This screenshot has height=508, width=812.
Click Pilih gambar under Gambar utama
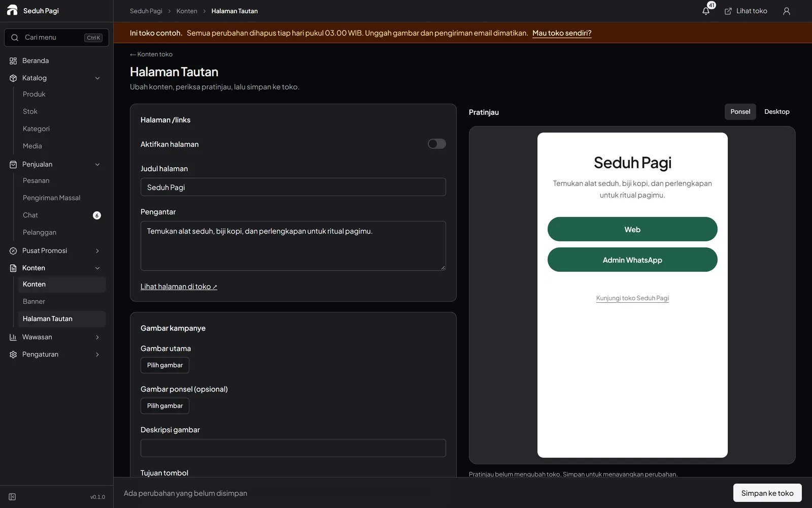point(165,365)
